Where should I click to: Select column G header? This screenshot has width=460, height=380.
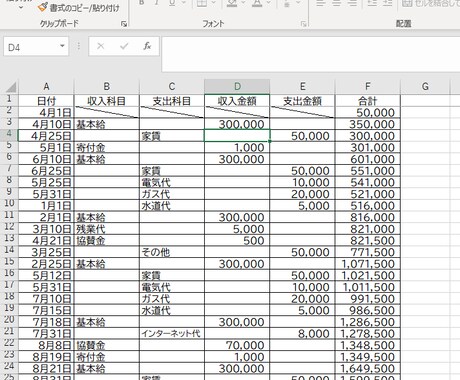(x=425, y=87)
